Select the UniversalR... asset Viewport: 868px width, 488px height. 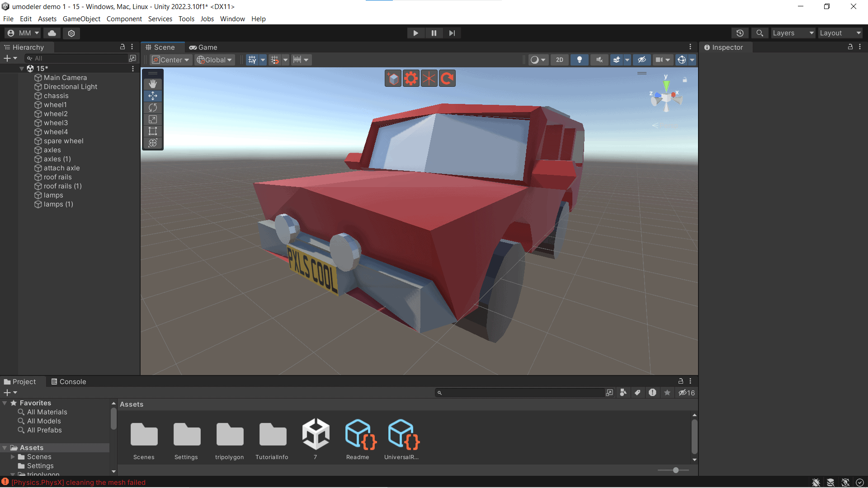(401, 439)
